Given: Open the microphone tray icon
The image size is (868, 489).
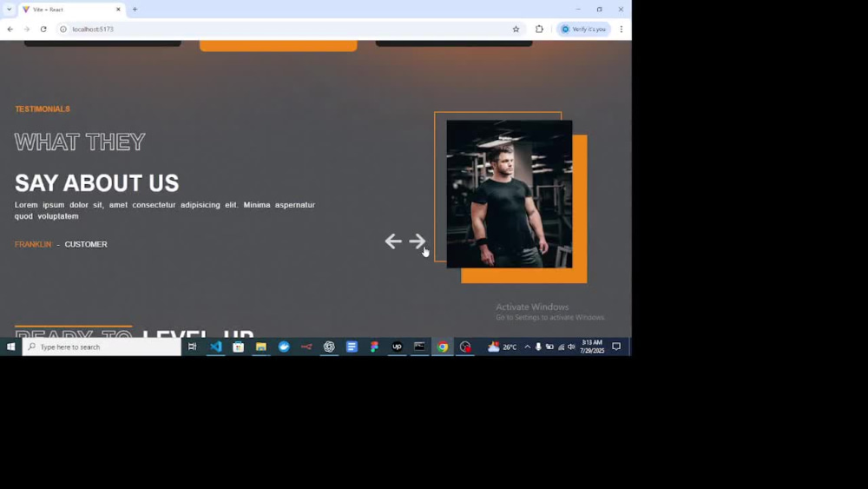Looking at the screenshot, I should (x=538, y=347).
